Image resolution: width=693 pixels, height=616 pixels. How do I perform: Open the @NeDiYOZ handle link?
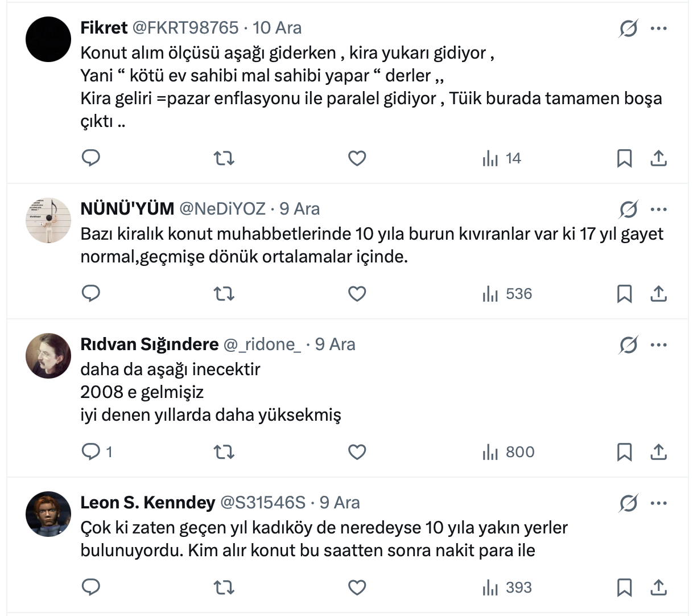click(222, 209)
